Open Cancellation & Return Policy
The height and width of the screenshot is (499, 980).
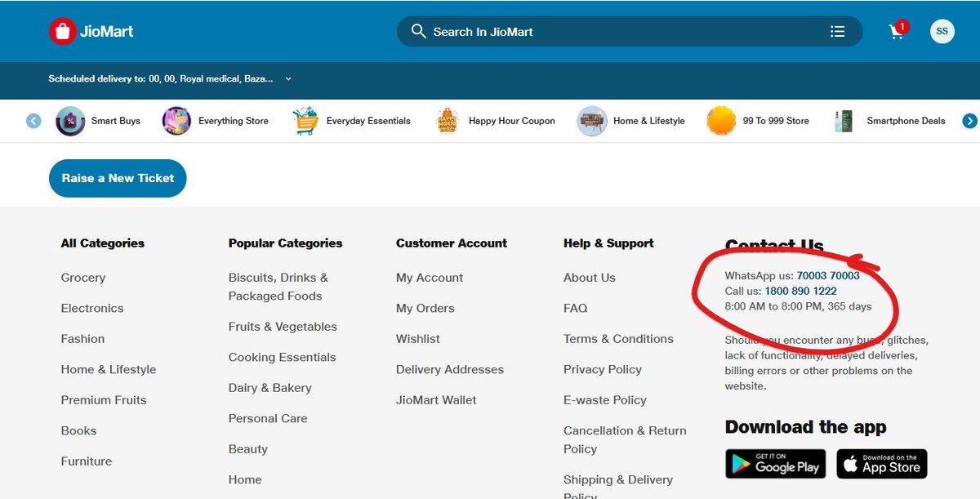pyautogui.click(x=625, y=439)
